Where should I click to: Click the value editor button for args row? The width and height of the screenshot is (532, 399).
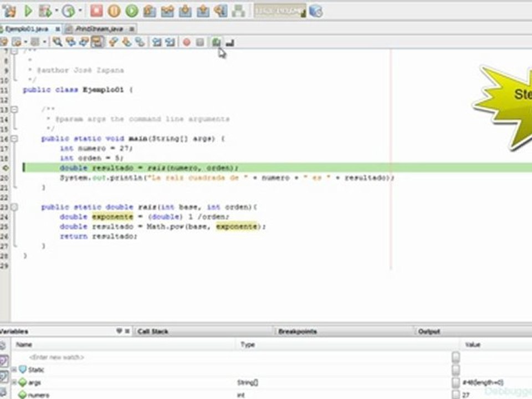tap(456, 383)
